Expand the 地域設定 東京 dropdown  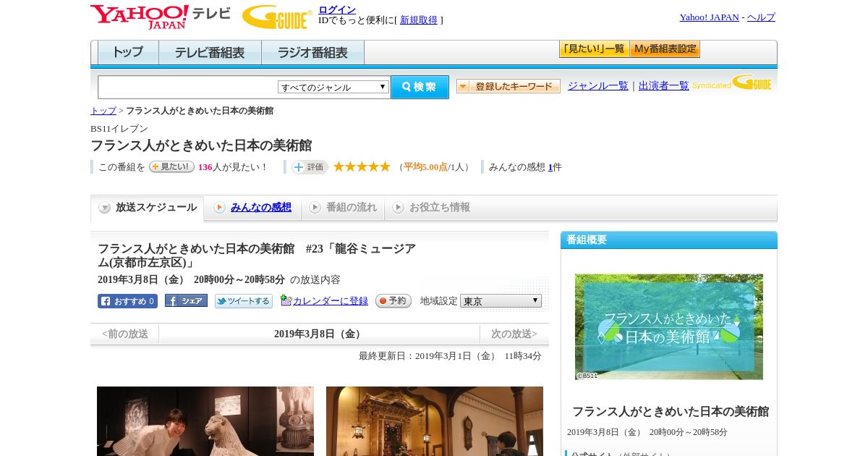501,300
